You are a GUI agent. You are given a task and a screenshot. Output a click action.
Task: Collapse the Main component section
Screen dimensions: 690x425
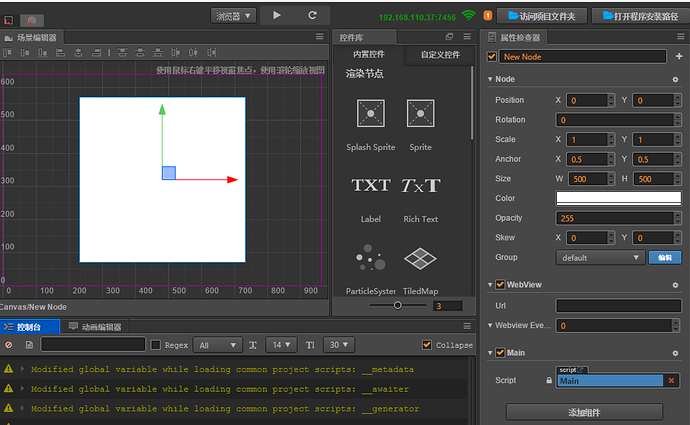click(490, 353)
